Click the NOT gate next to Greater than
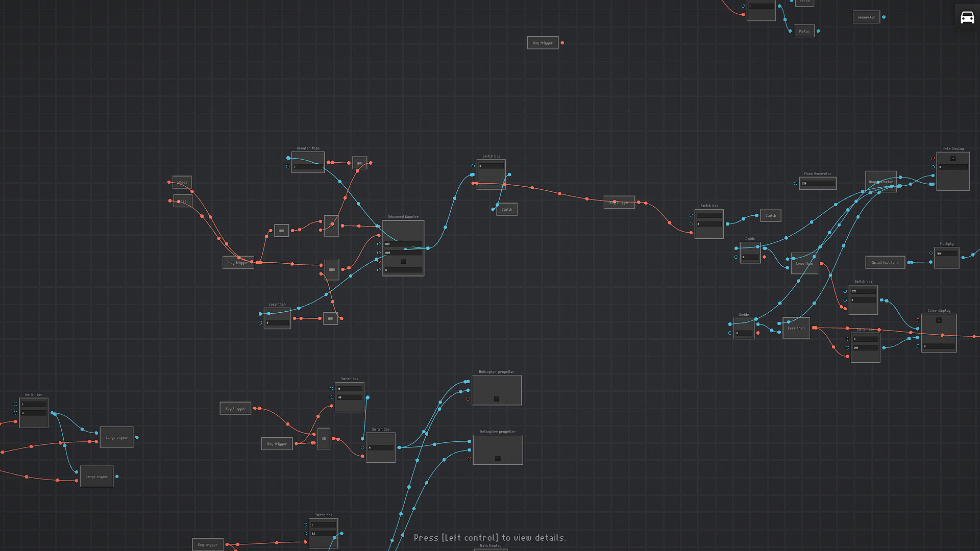980x551 pixels. tap(359, 162)
